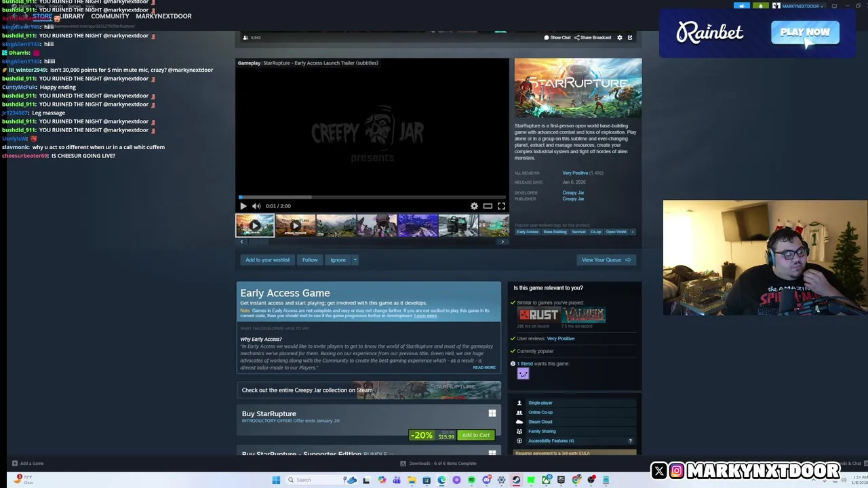Open Epic Games Launcher from taskbar
The width and height of the screenshot is (868, 488).
point(561,480)
